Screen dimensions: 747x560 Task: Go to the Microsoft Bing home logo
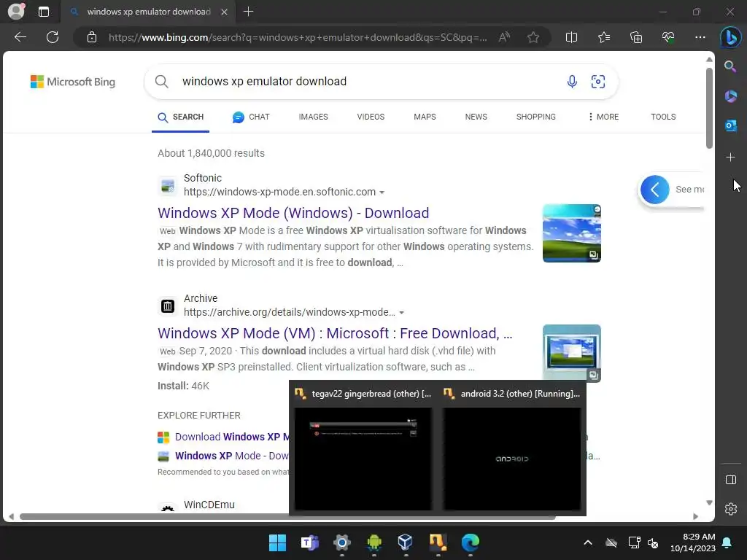[x=72, y=82]
